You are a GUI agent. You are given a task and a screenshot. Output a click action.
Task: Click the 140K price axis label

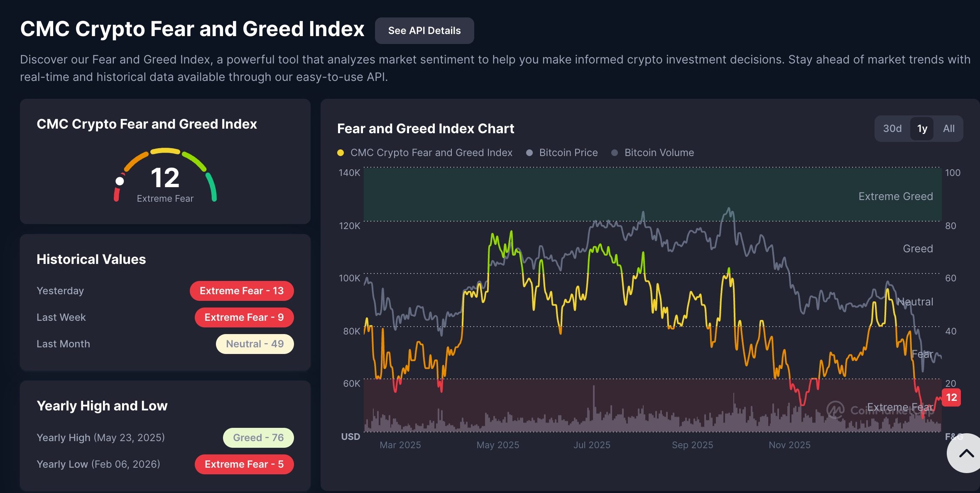point(350,173)
